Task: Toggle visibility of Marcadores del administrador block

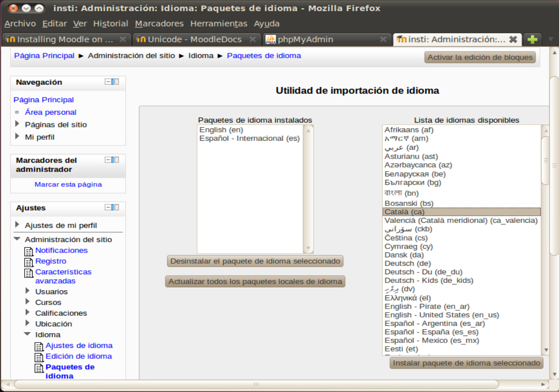Action: pos(108,160)
